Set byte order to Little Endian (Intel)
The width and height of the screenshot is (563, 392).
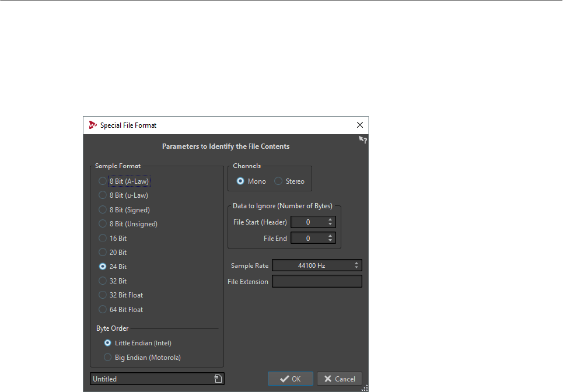[x=138, y=343]
